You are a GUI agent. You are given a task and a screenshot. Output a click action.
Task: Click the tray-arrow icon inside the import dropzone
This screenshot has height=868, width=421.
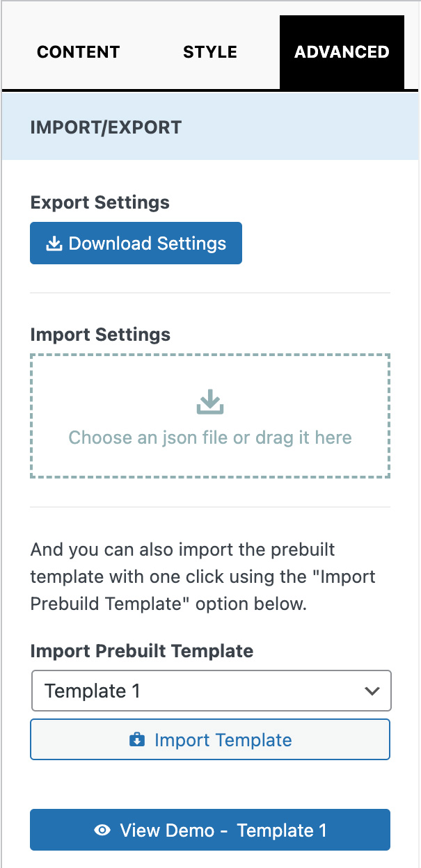pyautogui.click(x=210, y=401)
